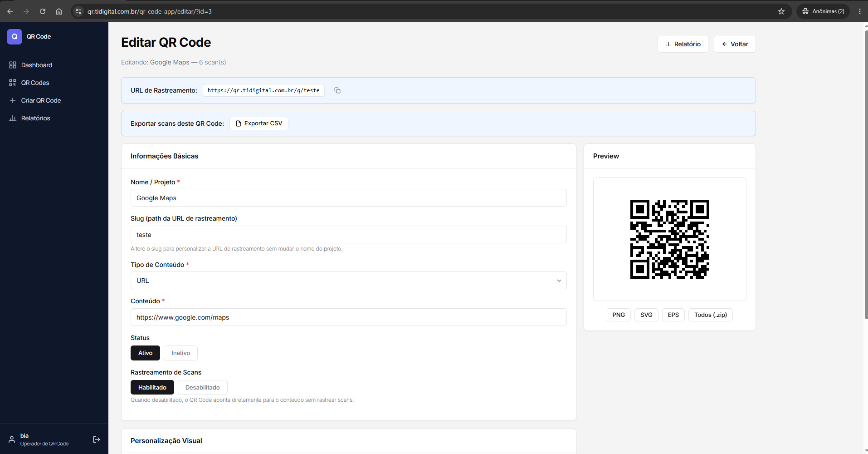Click the 'Editando: Google Maps — 6 scan(s)' subtitle
Viewport: 868px width, 454px height.
(x=174, y=62)
